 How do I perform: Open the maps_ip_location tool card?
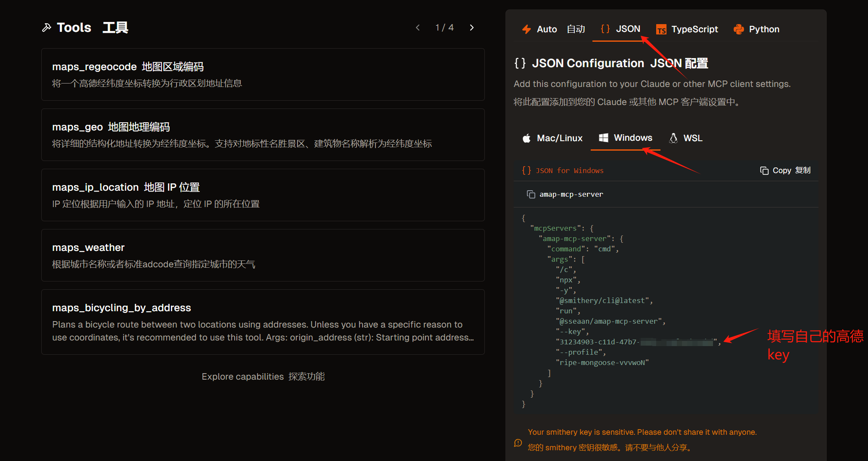tap(263, 195)
